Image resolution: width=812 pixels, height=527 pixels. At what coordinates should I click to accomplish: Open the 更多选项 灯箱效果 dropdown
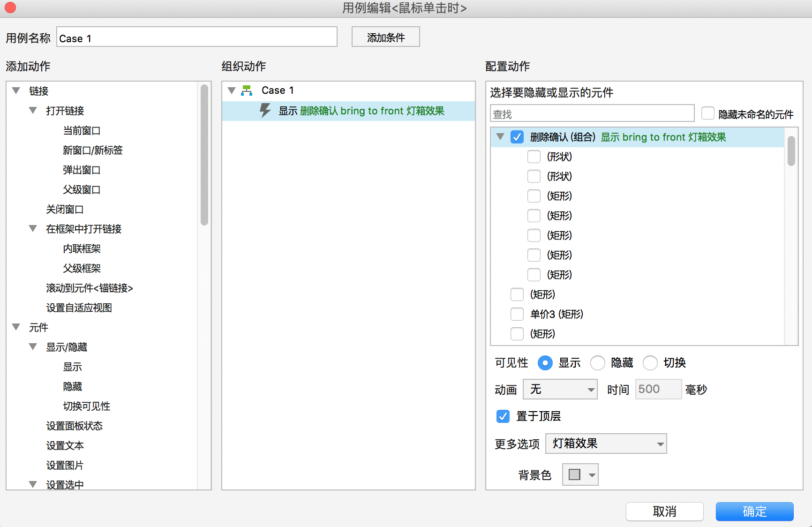[x=606, y=444]
